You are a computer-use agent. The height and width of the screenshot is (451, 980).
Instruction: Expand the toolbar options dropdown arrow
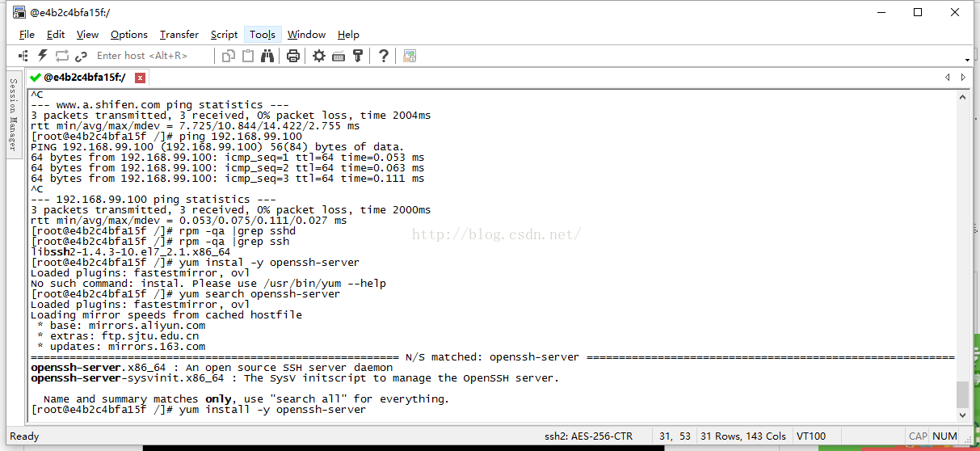[967, 60]
